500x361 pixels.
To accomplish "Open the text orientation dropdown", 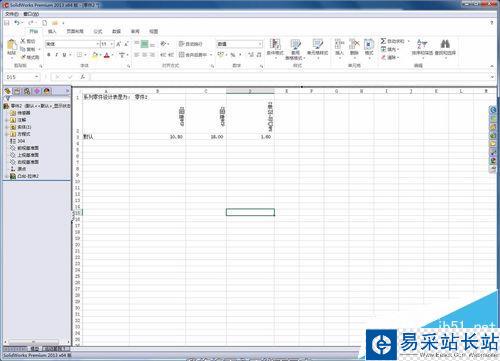I will click(169, 44).
